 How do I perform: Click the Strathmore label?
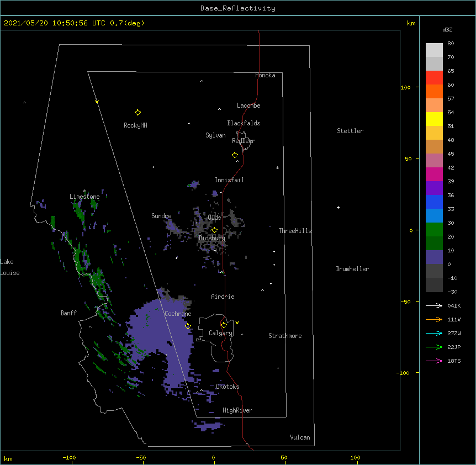coord(285,336)
